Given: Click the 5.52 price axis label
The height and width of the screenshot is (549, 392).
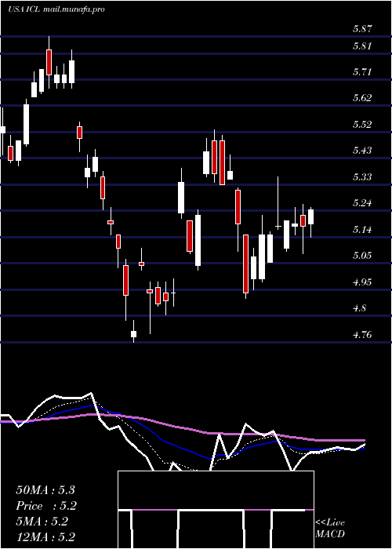Looking at the screenshot, I should pos(362,125).
